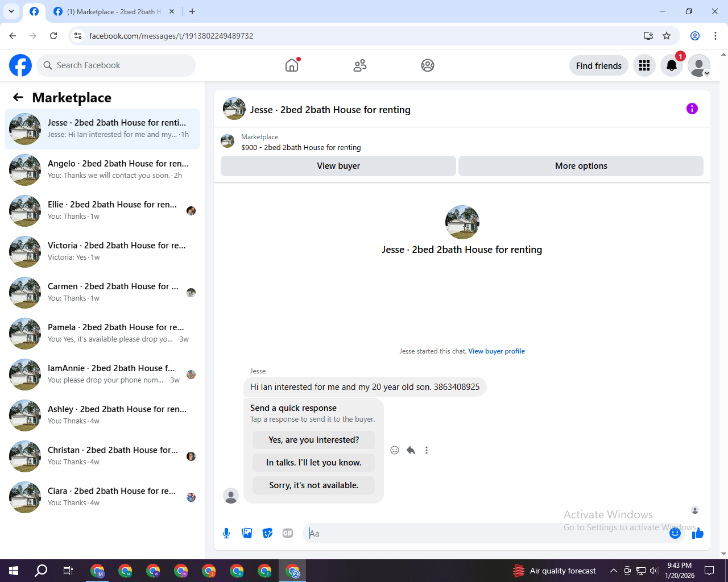Choose a sticker icon
The height and width of the screenshot is (582, 728).
click(267, 533)
